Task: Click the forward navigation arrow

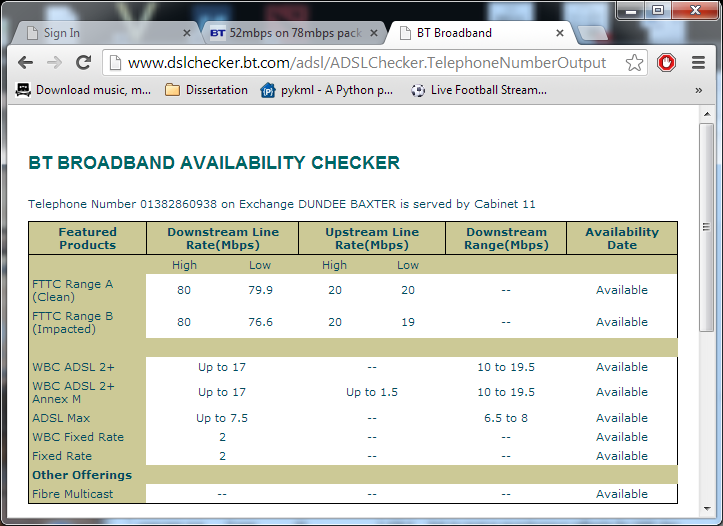Action: (x=54, y=62)
